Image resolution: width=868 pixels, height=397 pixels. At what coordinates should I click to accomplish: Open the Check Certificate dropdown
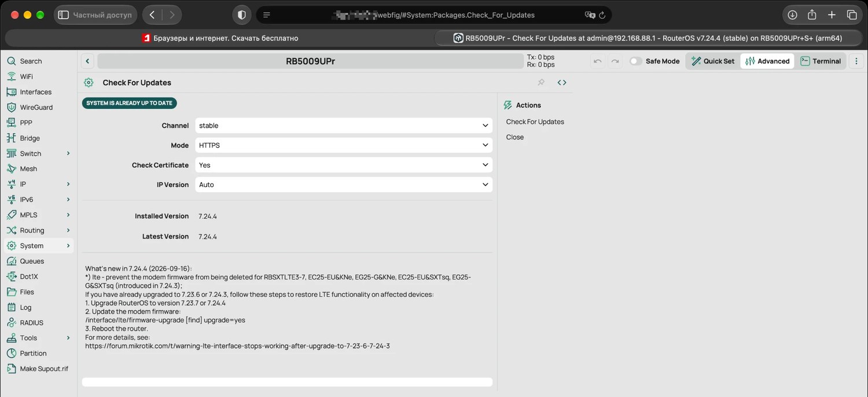coord(344,165)
